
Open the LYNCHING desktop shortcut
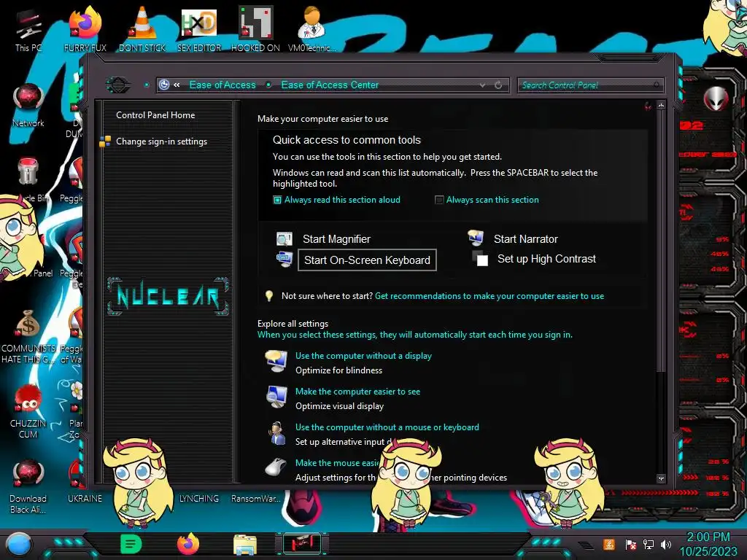[199, 498]
